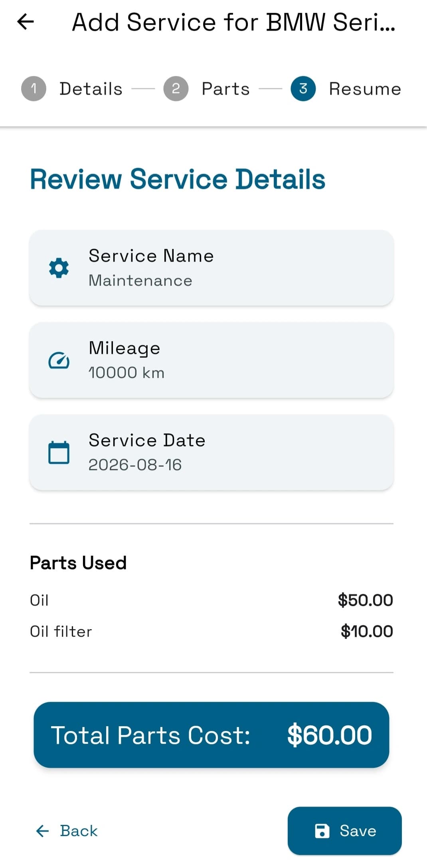Open the Resume step label
The width and height of the screenshot is (427, 868).
pos(365,89)
